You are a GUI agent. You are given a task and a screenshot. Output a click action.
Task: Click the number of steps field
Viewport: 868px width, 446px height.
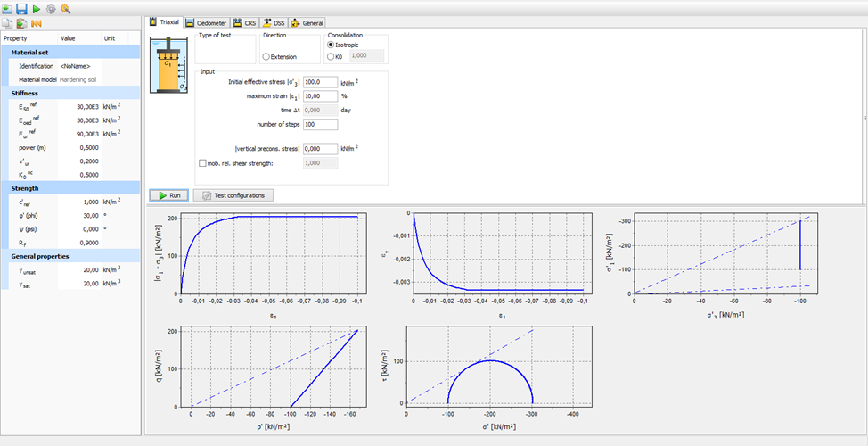click(x=319, y=124)
